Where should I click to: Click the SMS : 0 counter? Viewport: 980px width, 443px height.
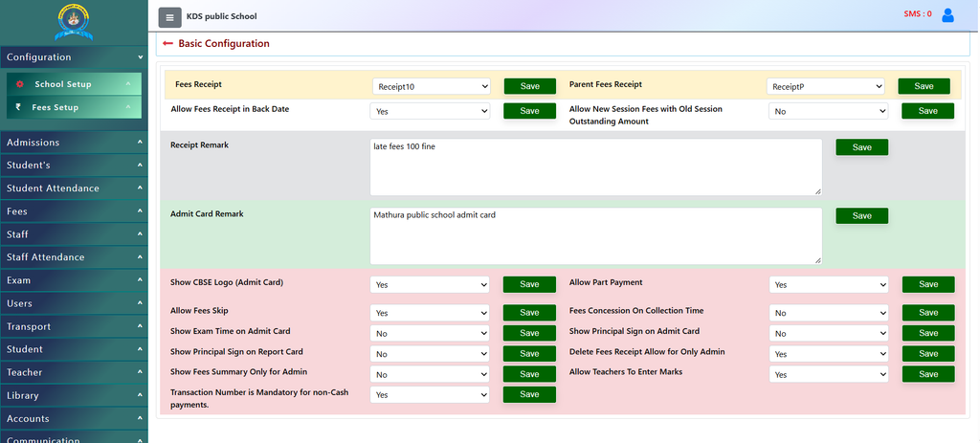tap(918, 13)
